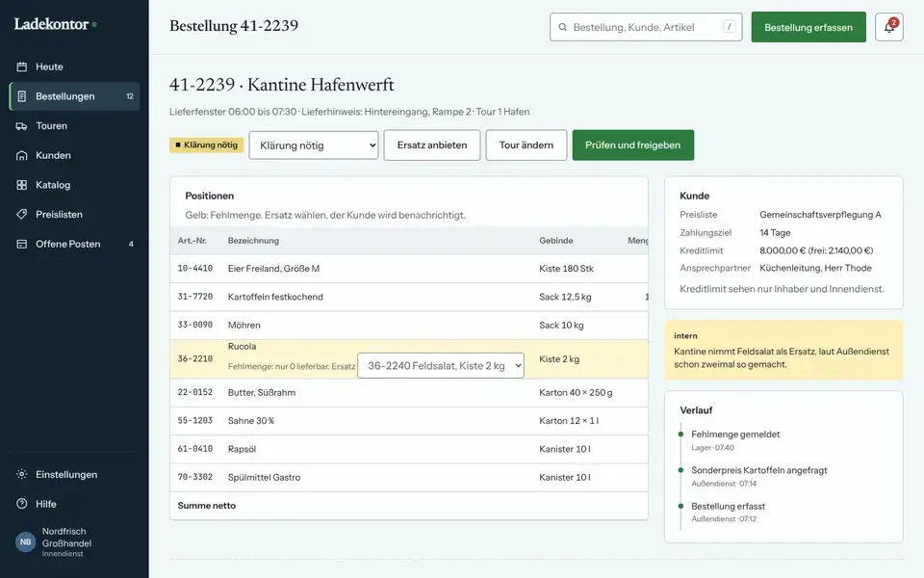This screenshot has width=924, height=578.
Task: Click the Ladekontor logo
Action: coord(56,24)
